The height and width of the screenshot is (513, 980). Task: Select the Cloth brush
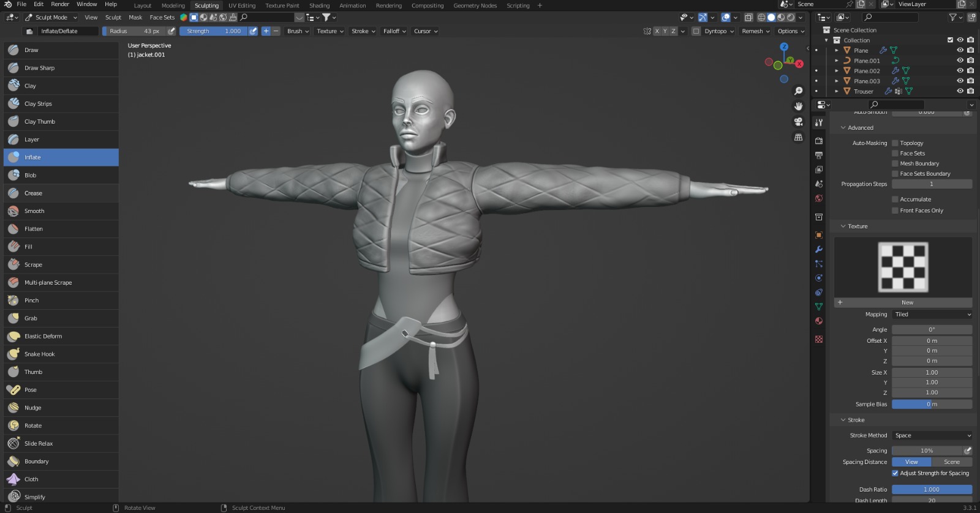pos(61,479)
